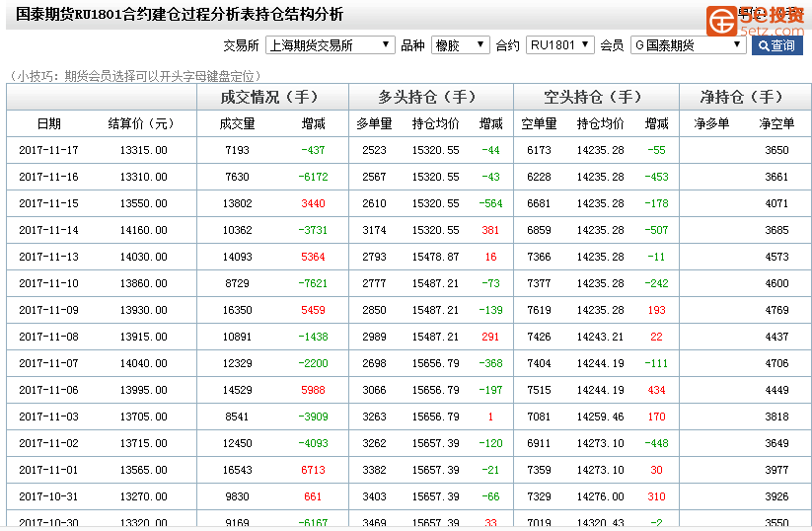Click volume change value -7621
The height and width of the screenshot is (531, 812).
click(x=313, y=283)
